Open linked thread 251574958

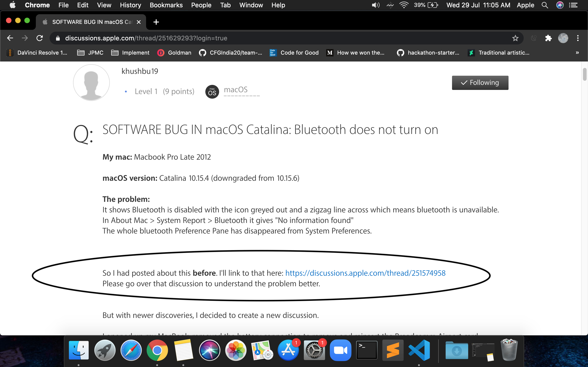[365, 273]
